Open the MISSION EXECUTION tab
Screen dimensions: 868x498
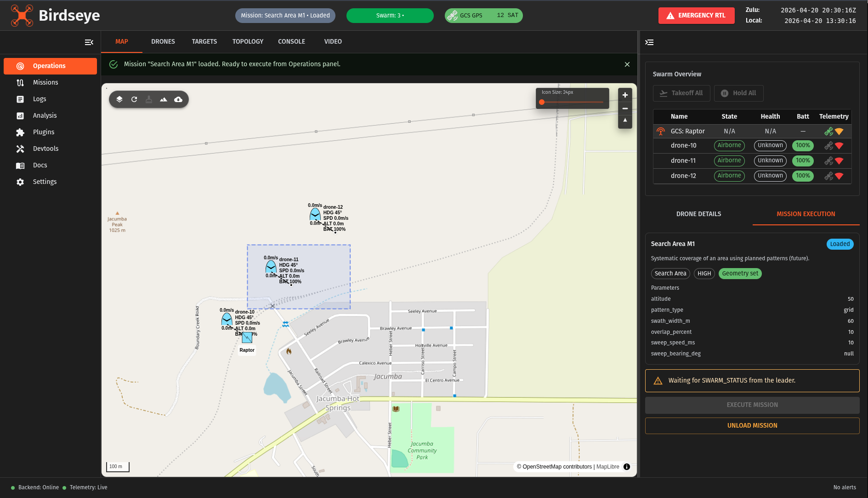806,214
